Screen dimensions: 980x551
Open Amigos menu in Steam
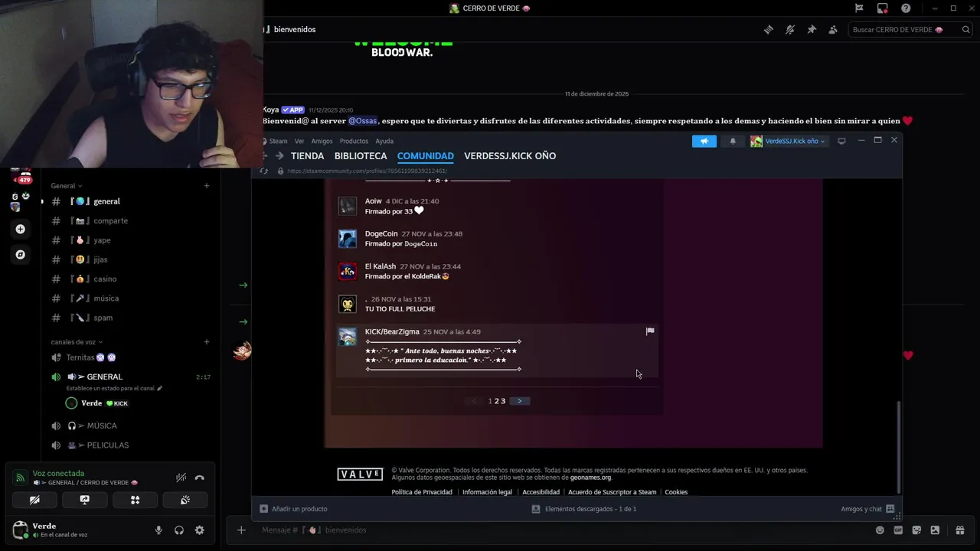point(322,141)
